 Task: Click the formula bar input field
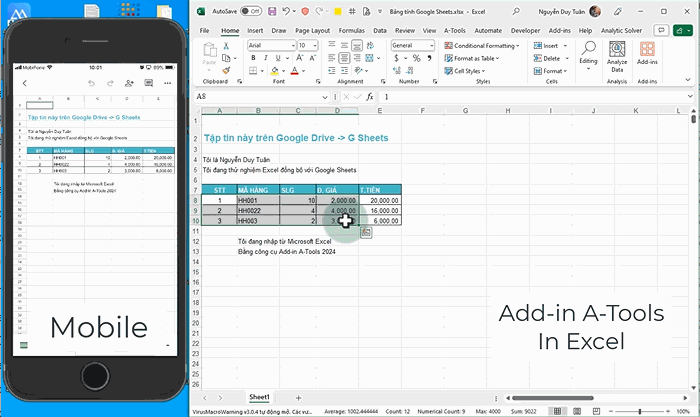point(533,96)
